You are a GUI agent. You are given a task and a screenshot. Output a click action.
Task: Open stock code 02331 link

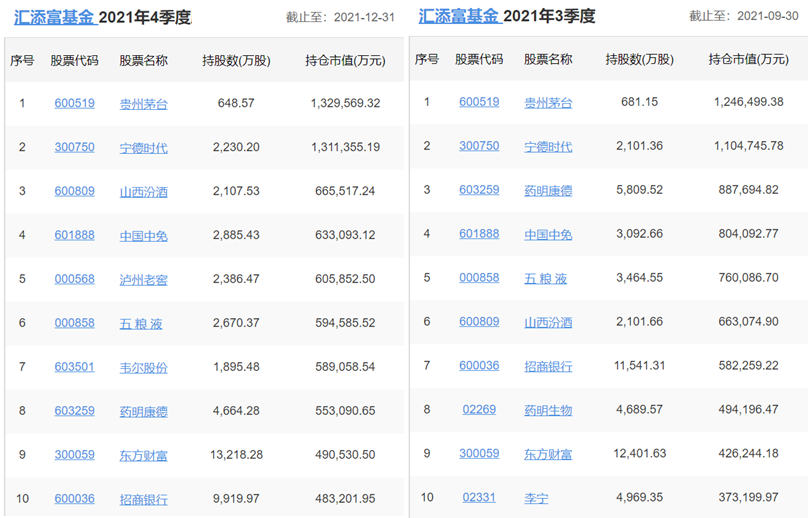[x=479, y=497]
